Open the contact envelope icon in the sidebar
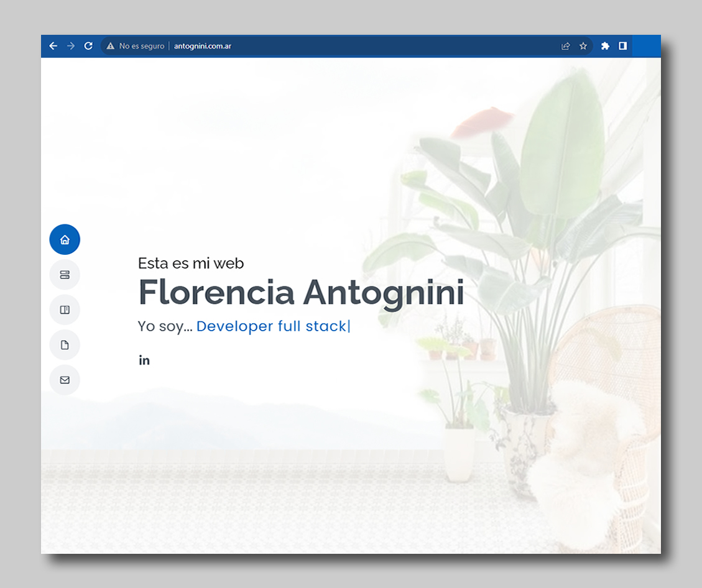This screenshot has width=702, height=588. click(65, 380)
